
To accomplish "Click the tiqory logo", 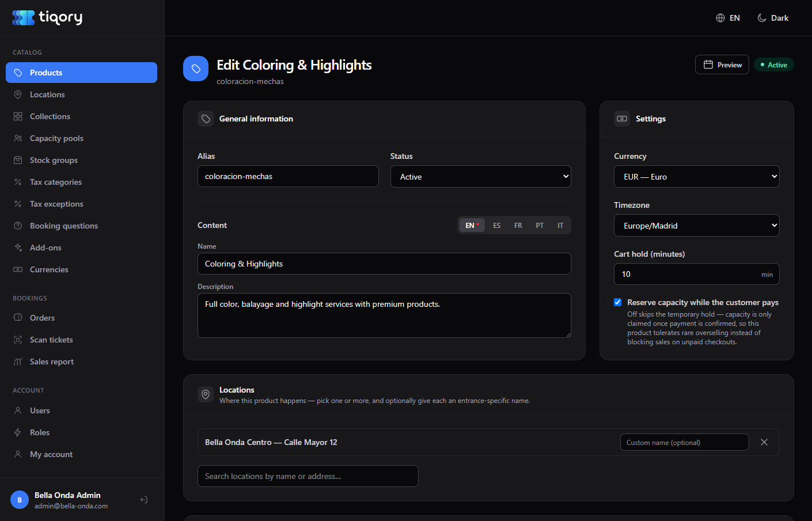I will click(47, 18).
